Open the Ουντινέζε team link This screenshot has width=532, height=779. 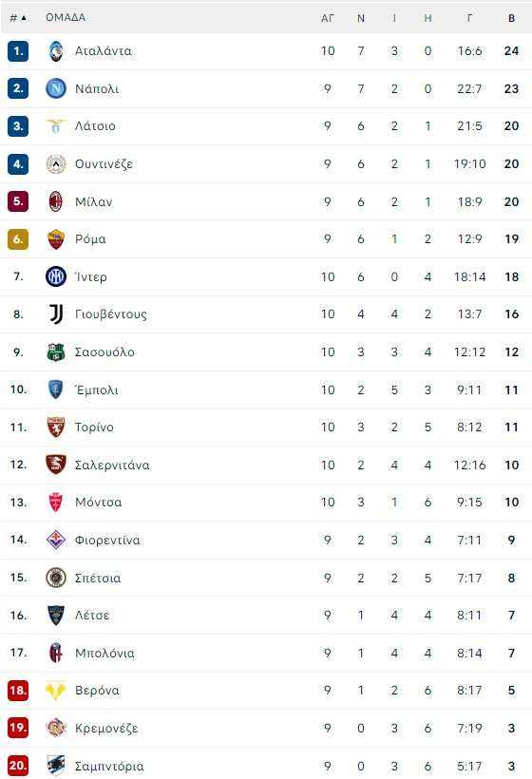point(104,164)
